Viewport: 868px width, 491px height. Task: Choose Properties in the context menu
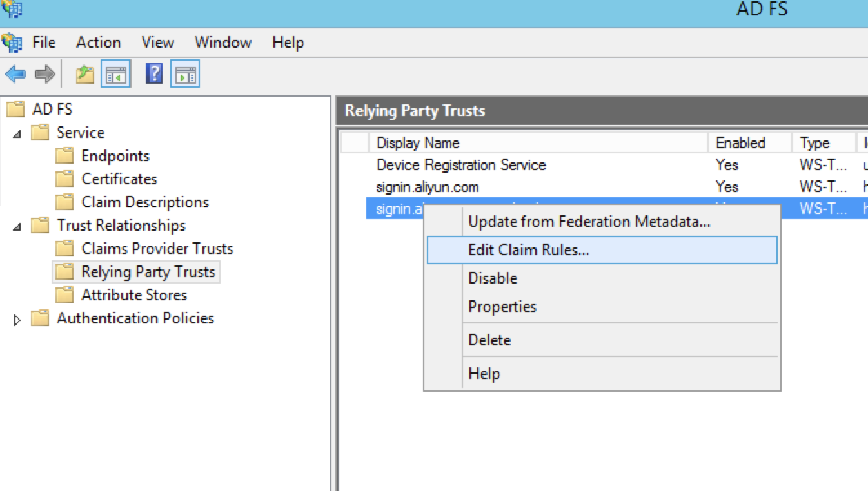(x=602, y=307)
